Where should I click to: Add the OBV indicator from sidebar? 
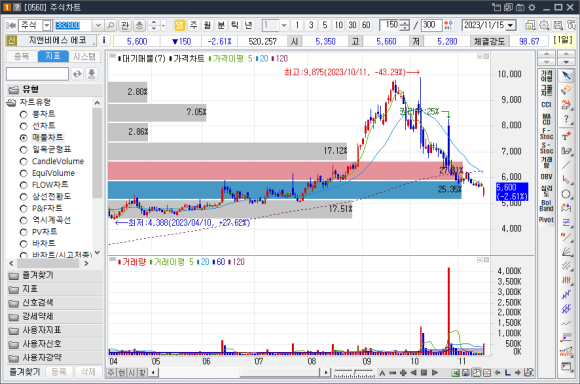coord(546,176)
